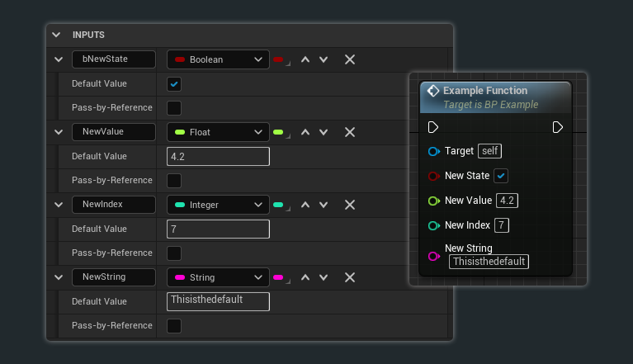Uncheck the bNewState Default Value checkbox
This screenshot has height=364, width=633.
(x=174, y=84)
